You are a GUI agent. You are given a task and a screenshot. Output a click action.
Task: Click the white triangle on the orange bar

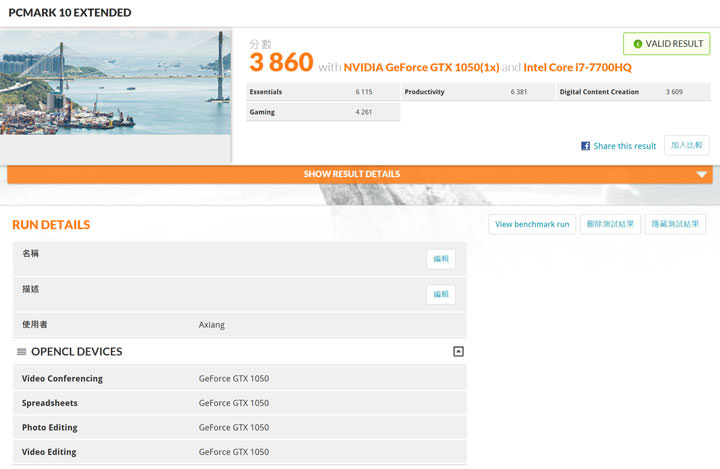702,175
